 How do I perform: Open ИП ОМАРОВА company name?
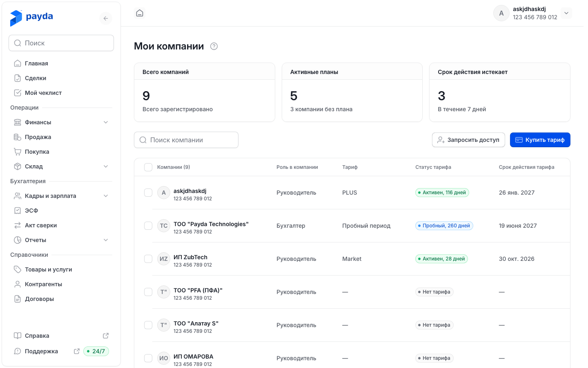(194, 357)
